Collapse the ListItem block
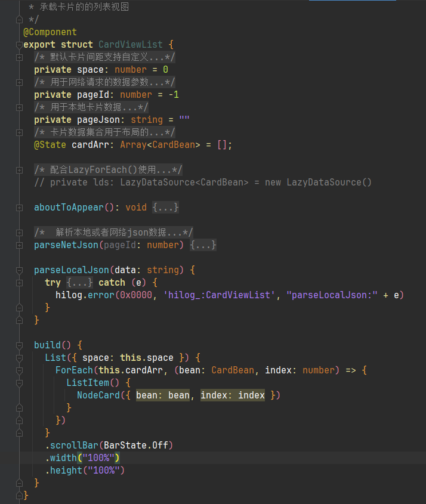This screenshot has width=426, height=504. click(x=19, y=383)
